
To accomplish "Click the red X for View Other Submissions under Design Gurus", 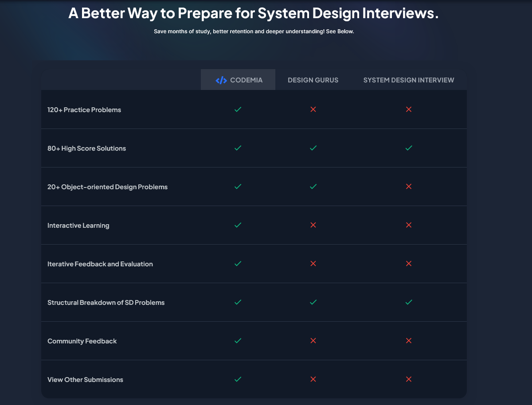I will (x=313, y=379).
